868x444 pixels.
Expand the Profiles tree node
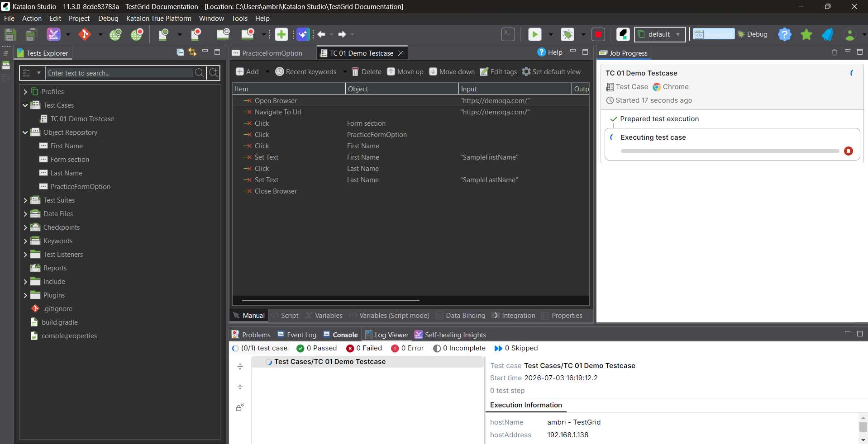[x=25, y=92]
